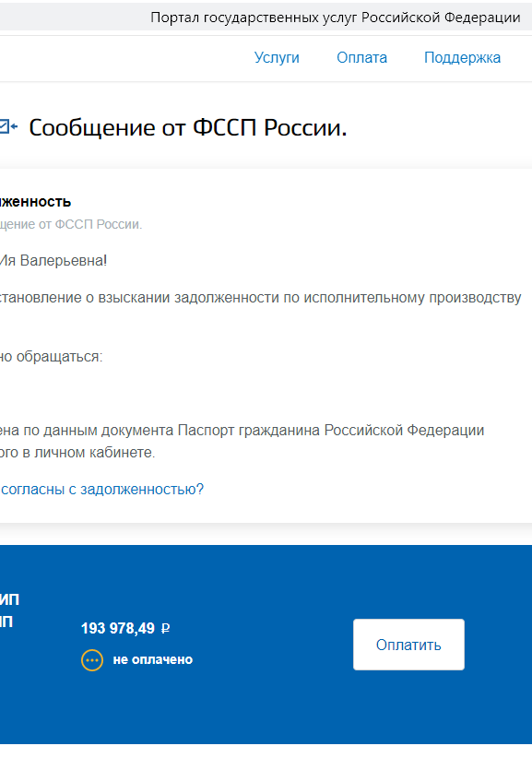Click the text 'Паспорт гражданина Российской Федерации'
The height and width of the screenshot is (758, 532).
(331, 431)
